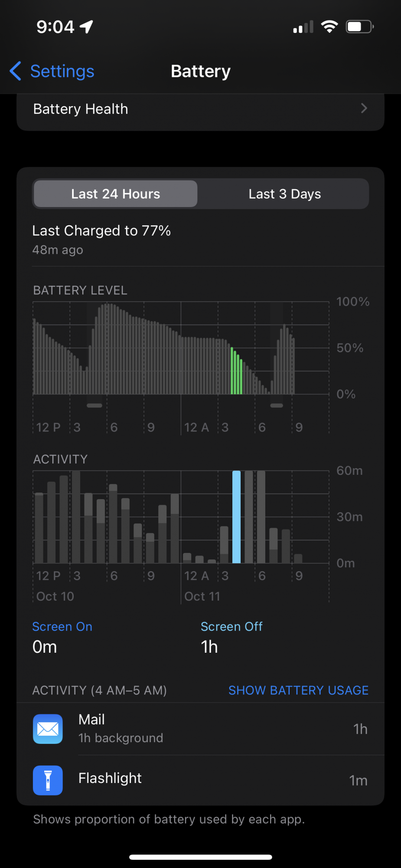This screenshot has width=401, height=868.
Task: Tap the Flashlight 1m usage value
Action: 358,780
